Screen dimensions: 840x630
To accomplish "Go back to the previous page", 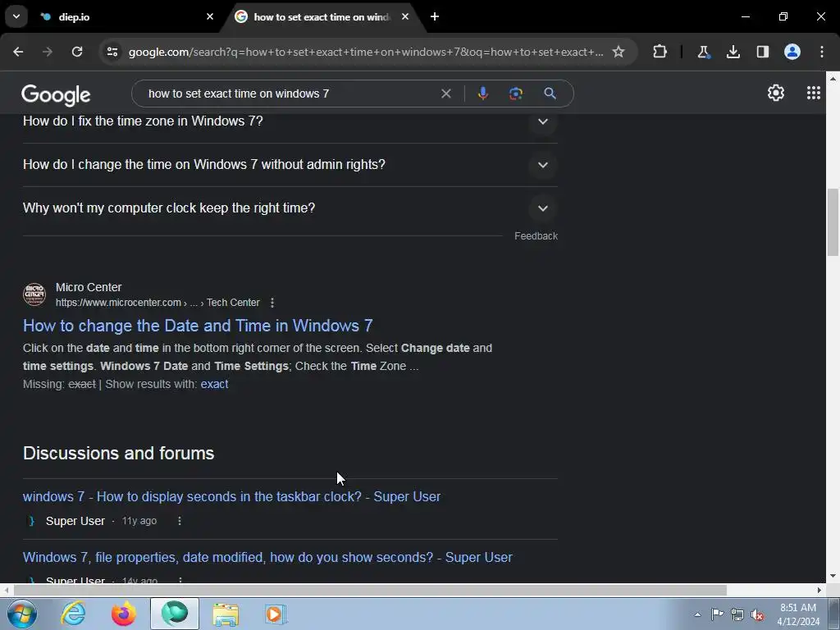I will click(x=18, y=52).
